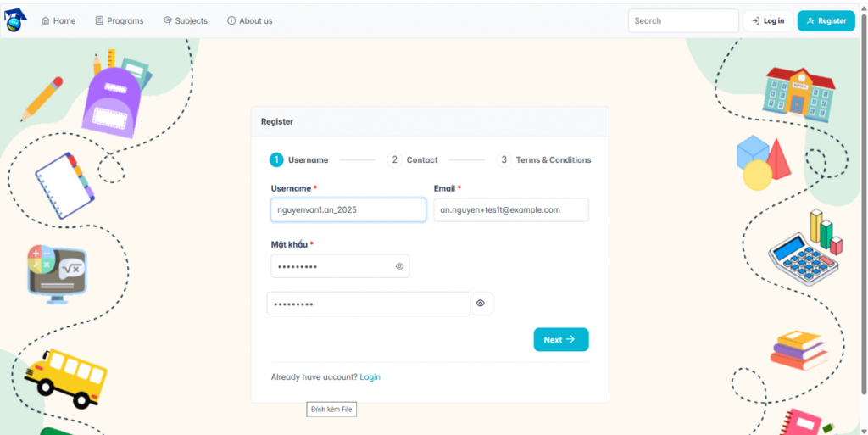Click the user icon on Register button

(810, 21)
